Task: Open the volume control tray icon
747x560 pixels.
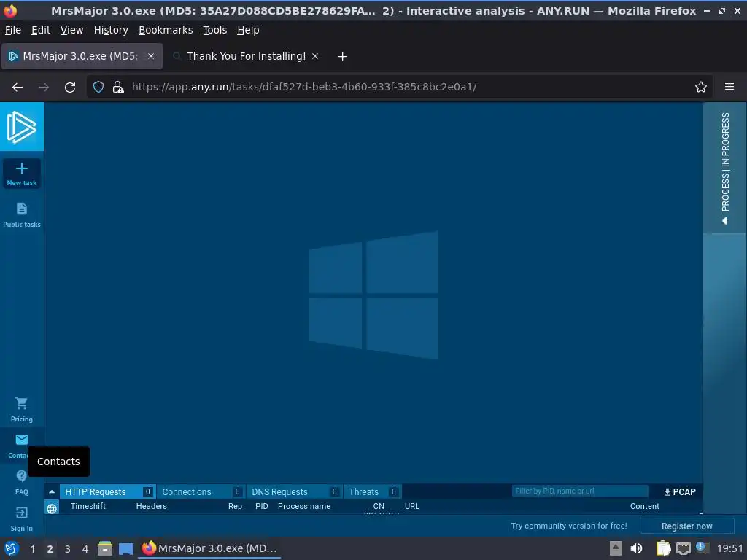Action: tap(636, 548)
